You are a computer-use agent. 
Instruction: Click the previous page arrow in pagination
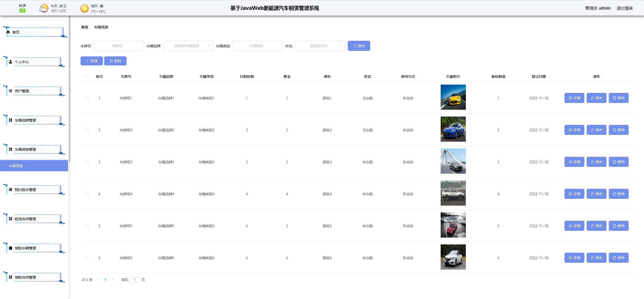(x=98, y=280)
